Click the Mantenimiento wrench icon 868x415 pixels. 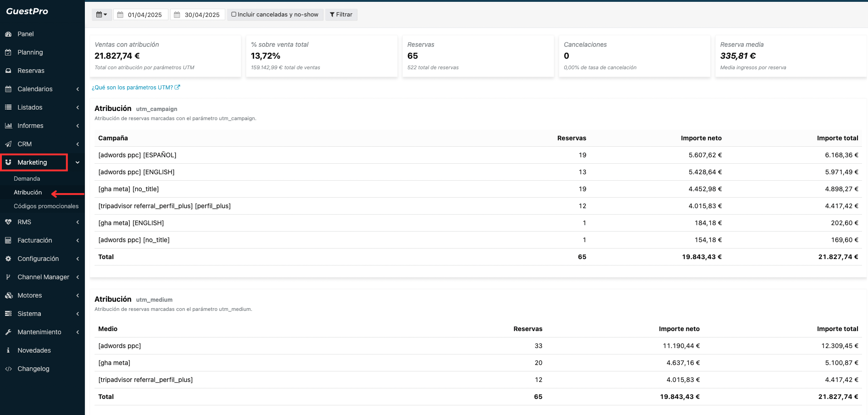(8, 332)
